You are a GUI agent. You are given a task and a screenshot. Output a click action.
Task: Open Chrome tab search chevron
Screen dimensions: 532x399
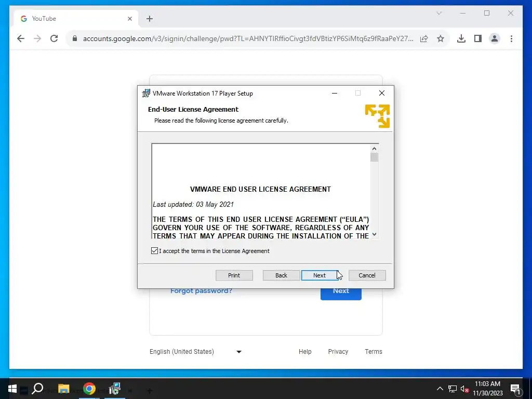(x=439, y=13)
